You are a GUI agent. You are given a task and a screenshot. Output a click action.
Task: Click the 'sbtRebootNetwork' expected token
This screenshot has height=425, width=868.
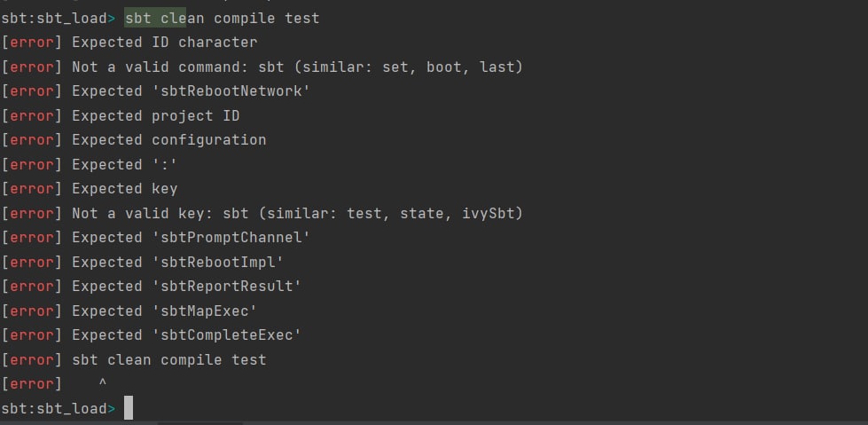click(231, 91)
